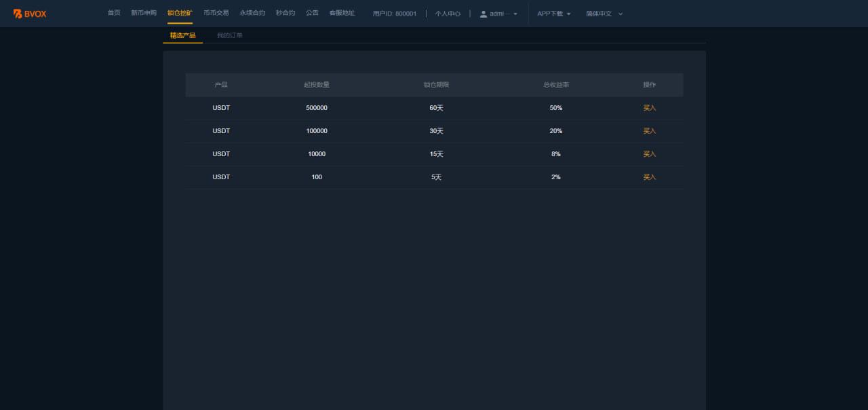Switch to the 我的订单 tab
Image resolution: width=868 pixels, height=410 pixels.
[x=230, y=35]
